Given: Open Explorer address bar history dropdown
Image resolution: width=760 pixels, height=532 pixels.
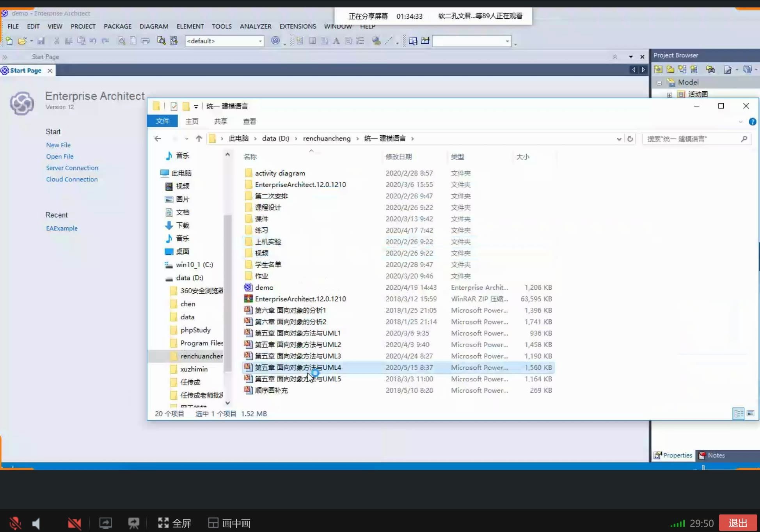Looking at the screenshot, I should 619,139.
